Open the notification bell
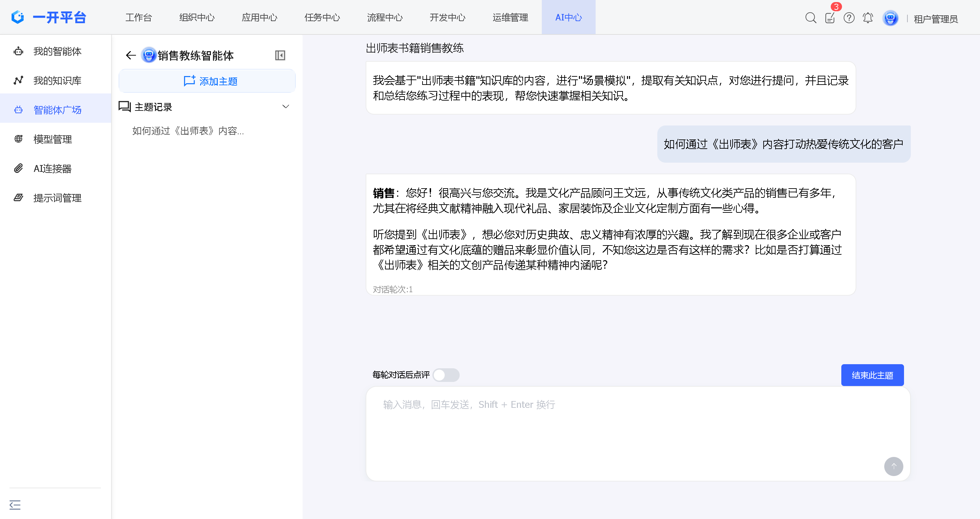The image size is (980, 519). point(868,18)
